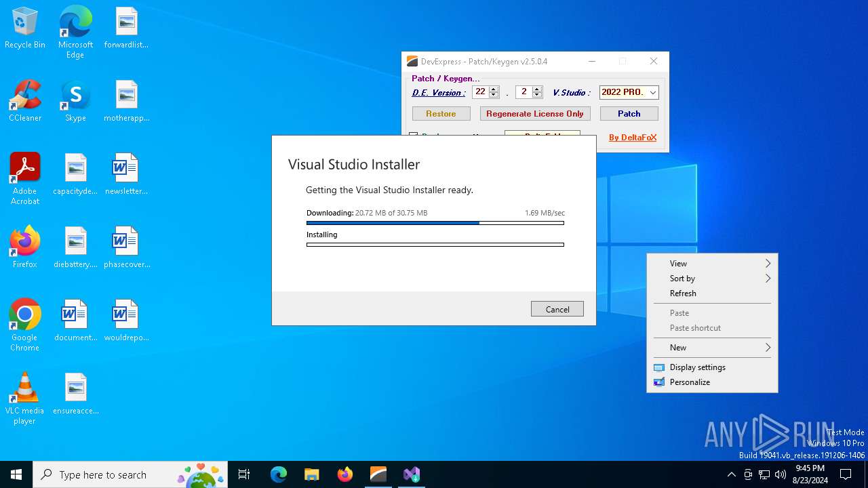Decrease the D.E. major version 22 spinner
Screen dimensions: 868x488
point(494,95)
